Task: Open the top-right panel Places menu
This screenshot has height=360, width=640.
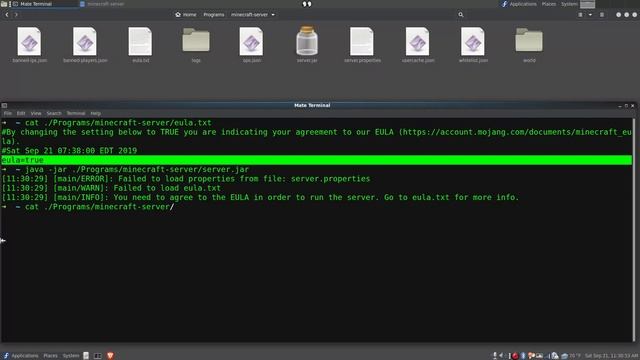Action: point(549,4)
